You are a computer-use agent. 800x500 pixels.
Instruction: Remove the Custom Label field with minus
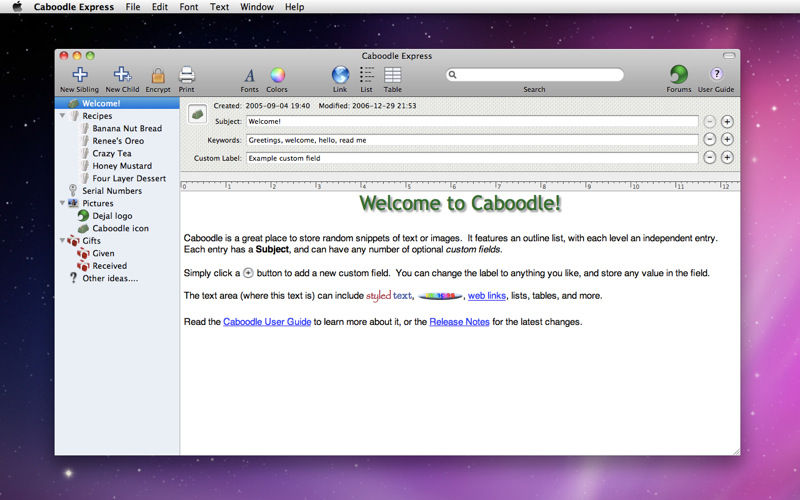710,158
